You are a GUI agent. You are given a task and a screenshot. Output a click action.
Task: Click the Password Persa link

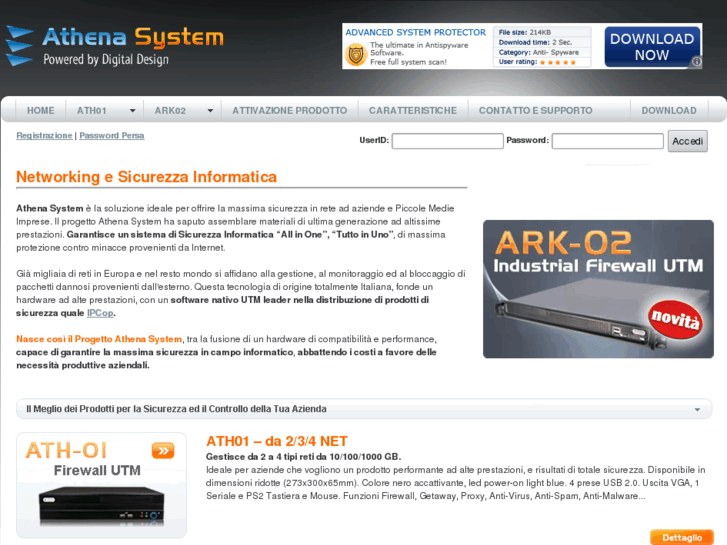point(112,135)
